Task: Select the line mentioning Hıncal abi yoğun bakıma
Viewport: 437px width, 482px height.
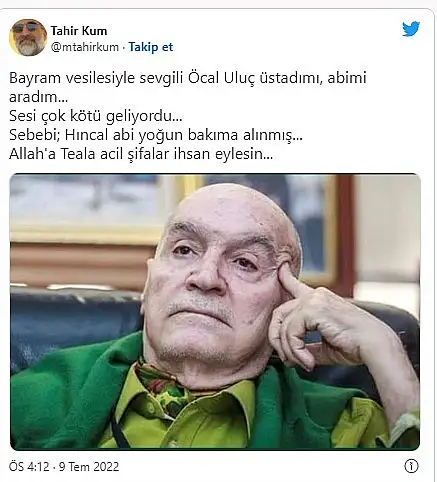Action: tap(156, 135)
